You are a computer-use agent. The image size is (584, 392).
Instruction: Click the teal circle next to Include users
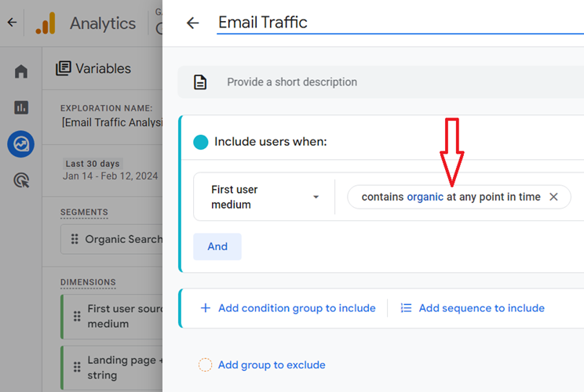click(x=201, y=142)
